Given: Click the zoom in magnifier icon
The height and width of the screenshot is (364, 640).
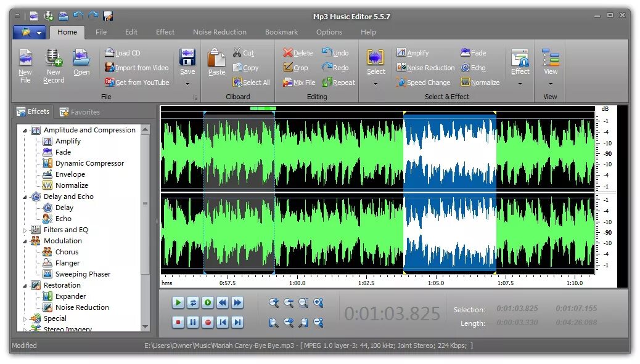Looking at the screenshot, I should point(274,302).
